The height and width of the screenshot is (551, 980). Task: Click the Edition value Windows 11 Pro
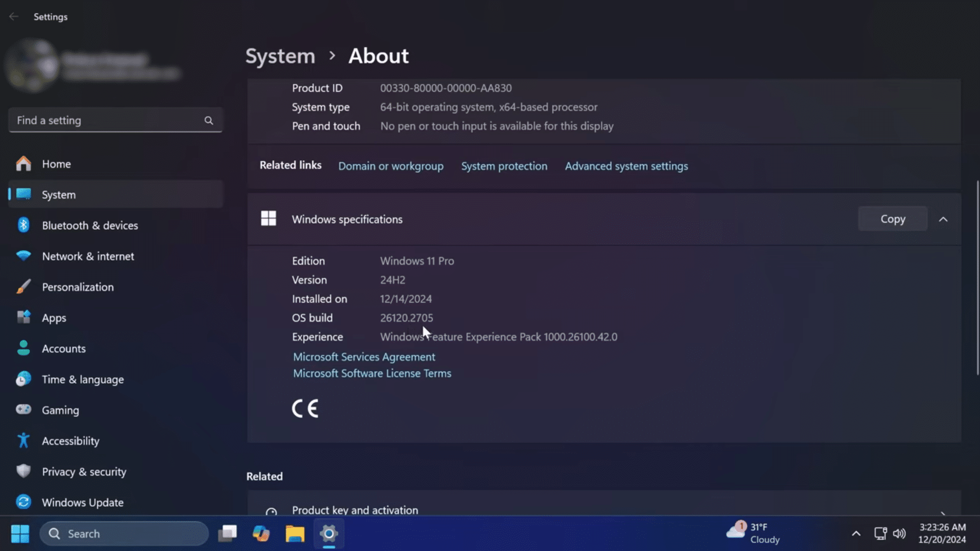click(x=417, y=261)
